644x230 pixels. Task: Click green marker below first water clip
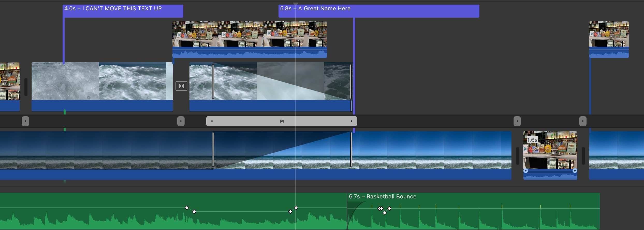coord(65,112)
